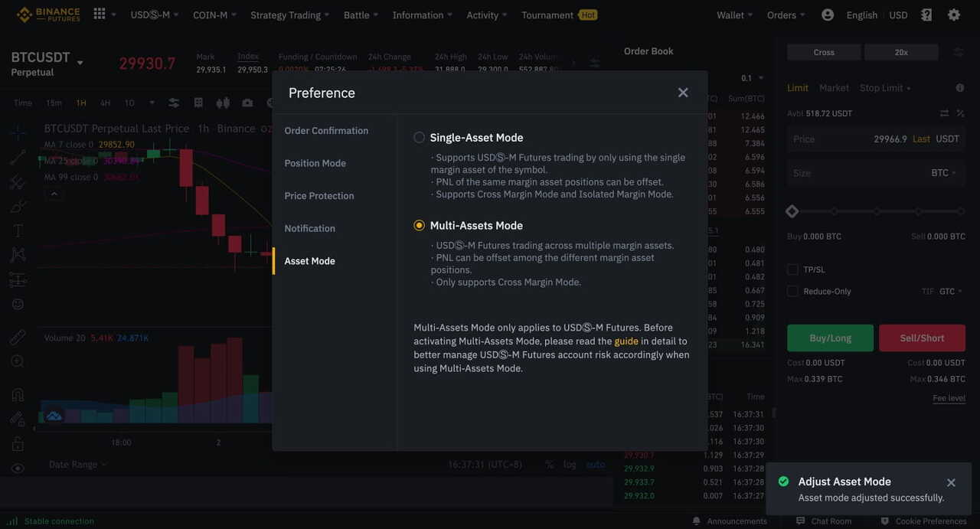Open the Position Mode preference tab
The width and height of the screenshot is (980, 529).
pos(315,163)
